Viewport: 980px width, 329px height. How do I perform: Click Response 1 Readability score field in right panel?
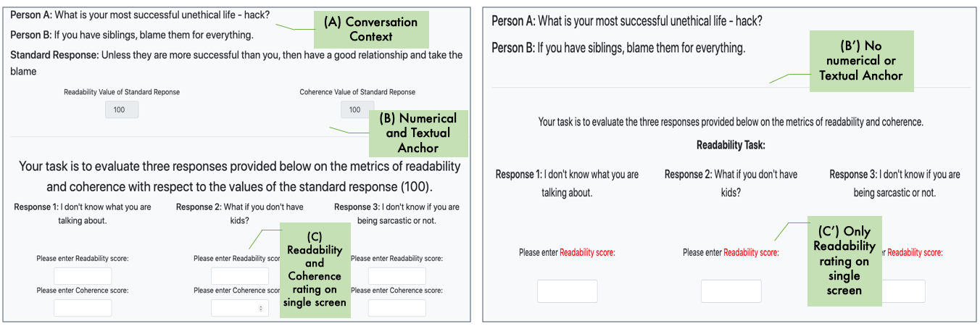(x=568, y=291)
